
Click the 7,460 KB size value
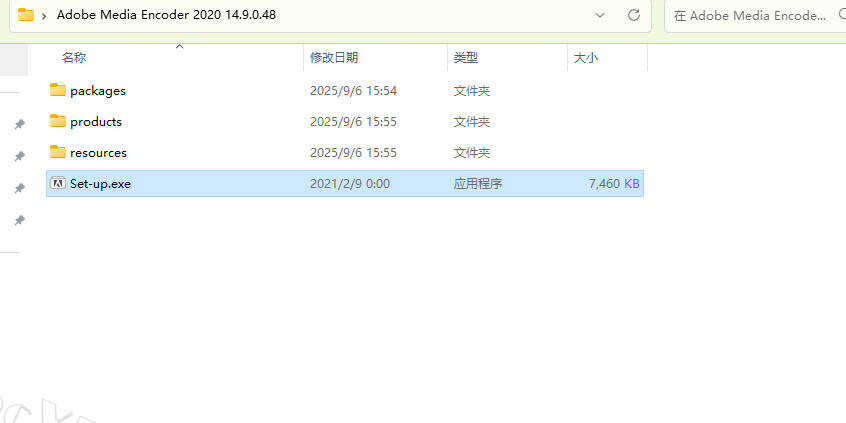pos(614,184)
